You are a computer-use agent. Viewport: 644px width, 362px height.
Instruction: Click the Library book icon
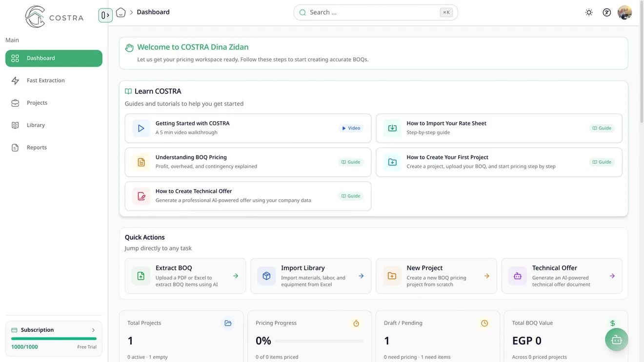15,126
